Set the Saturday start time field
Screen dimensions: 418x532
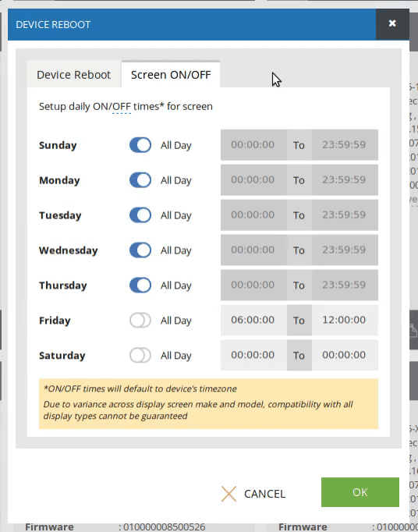pos(253,355)
